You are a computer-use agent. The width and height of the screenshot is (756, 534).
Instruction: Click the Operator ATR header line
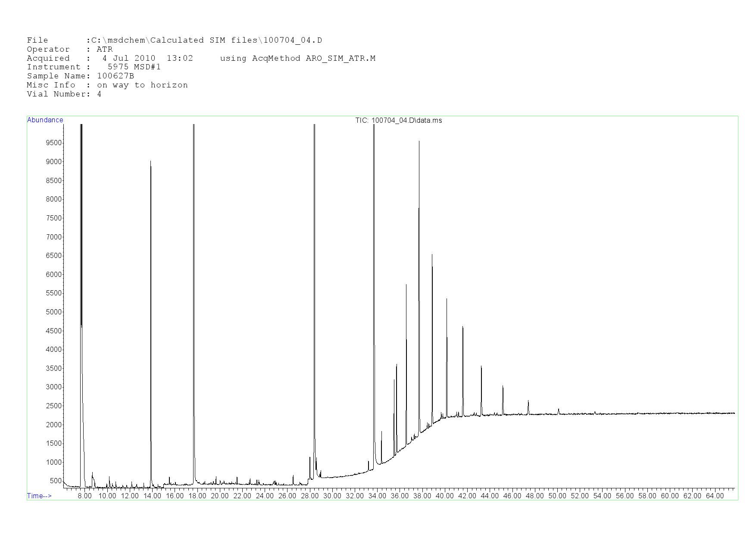[70, 50]
